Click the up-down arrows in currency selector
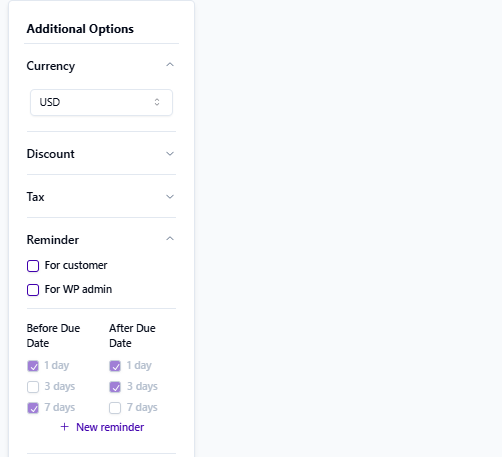This screenshot has height=457, width=502. [x=157, y=102]
